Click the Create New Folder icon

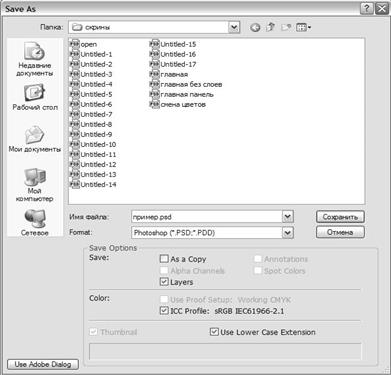click(286, 27)
